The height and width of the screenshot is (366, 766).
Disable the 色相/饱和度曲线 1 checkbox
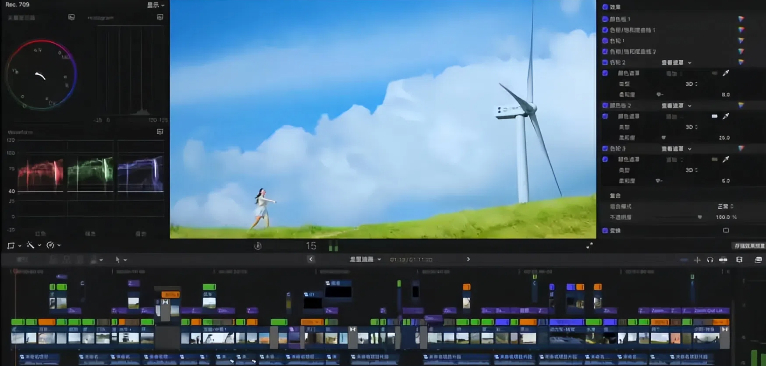(605, 30)
